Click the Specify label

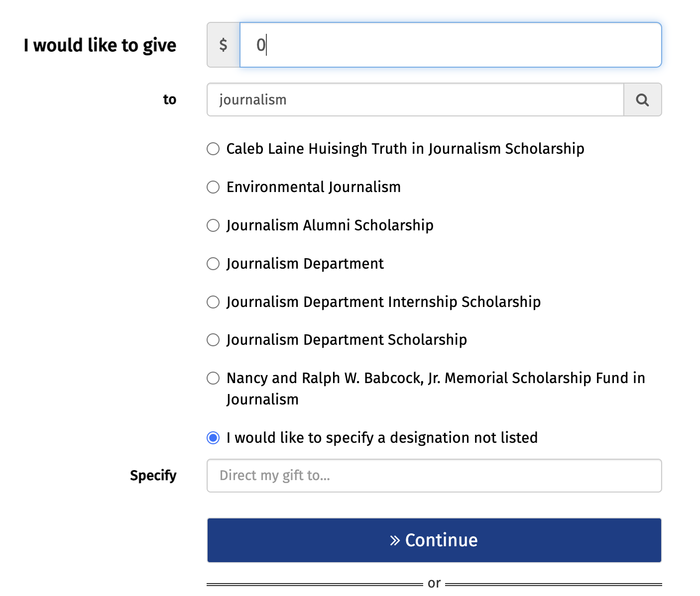coord(153,476)
